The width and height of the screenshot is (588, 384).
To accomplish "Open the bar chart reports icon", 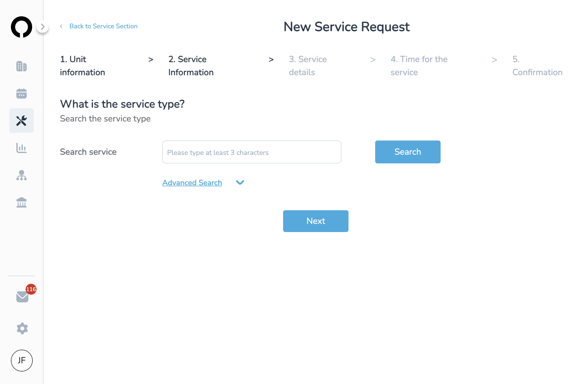I will tap(22, 148).
